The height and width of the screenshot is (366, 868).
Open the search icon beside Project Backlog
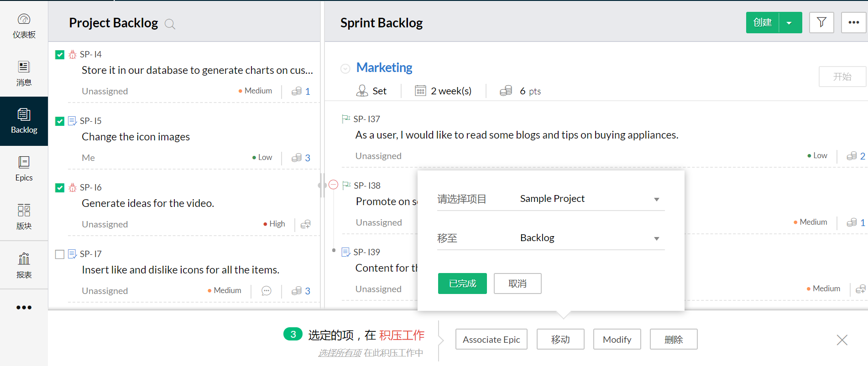[x=170, y=24]
